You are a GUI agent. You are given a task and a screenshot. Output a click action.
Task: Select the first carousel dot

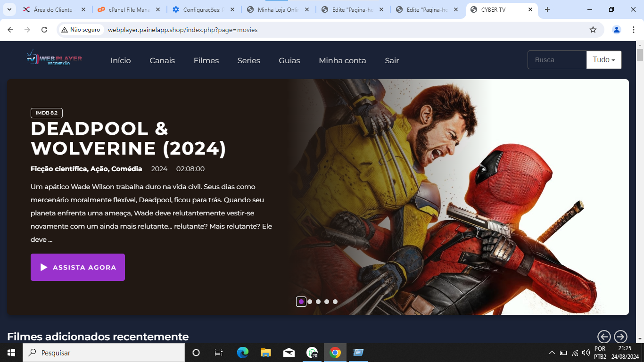pyautogui.click(x=301, y=301)
